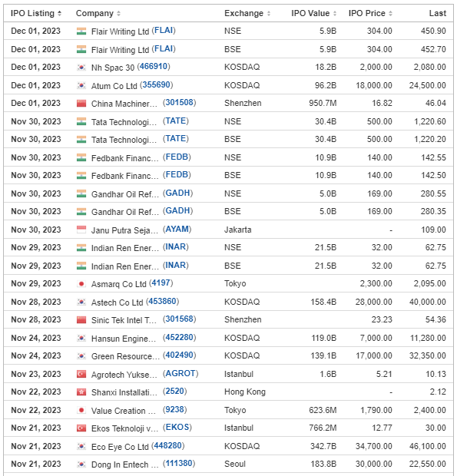
Task: Open Shanxi Installation ticker 2520
Action: tap(174, 392)
